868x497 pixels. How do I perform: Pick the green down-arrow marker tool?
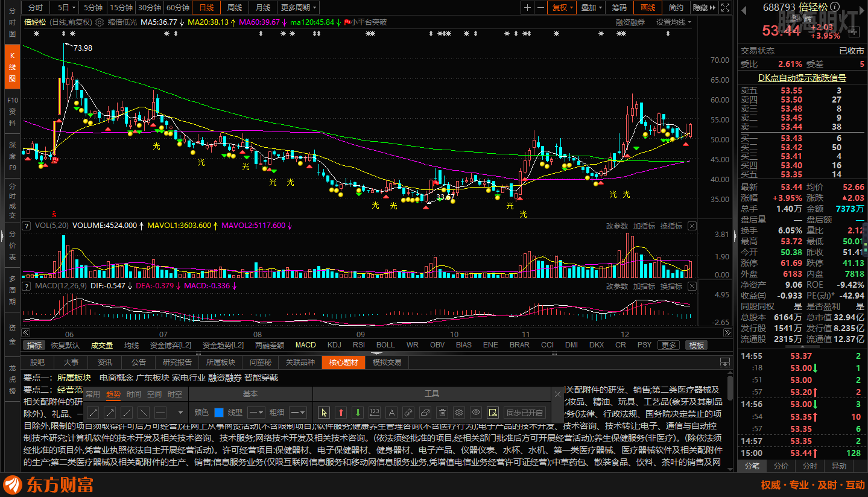[x=358, y=413]
